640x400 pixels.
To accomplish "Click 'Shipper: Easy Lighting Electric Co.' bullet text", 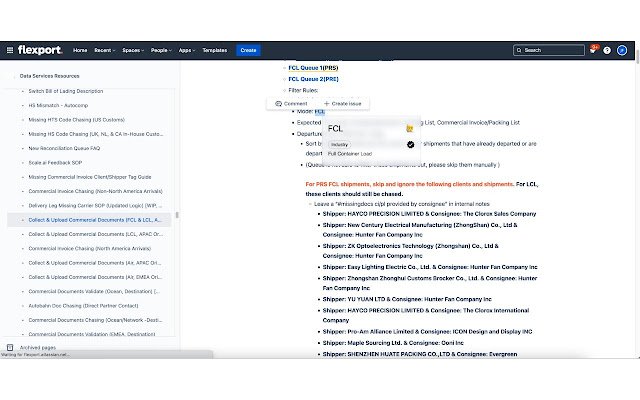I will [430, 267].
